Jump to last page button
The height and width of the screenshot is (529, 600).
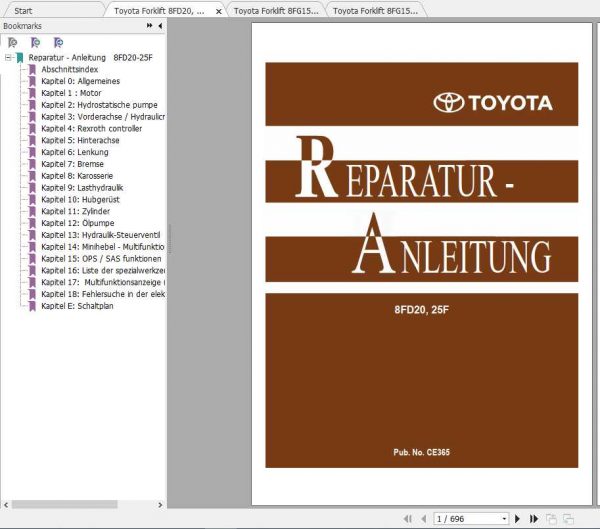pos(534,519)
